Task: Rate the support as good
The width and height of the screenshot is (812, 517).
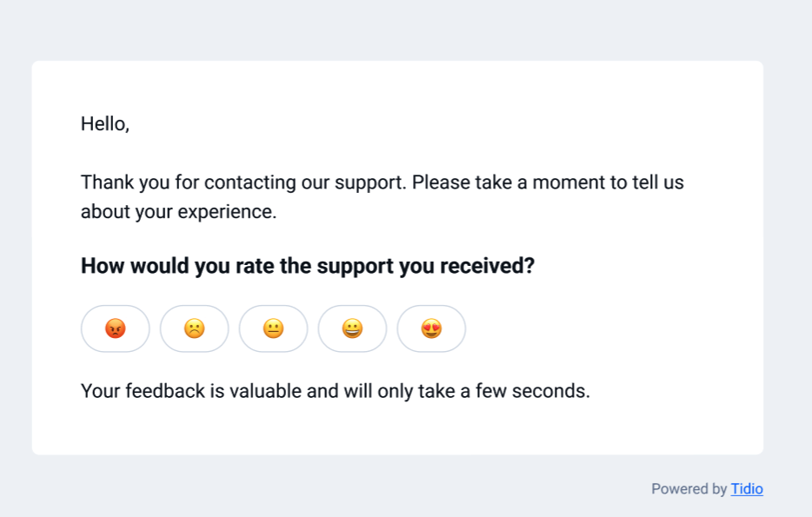Action: pos(352,328)
